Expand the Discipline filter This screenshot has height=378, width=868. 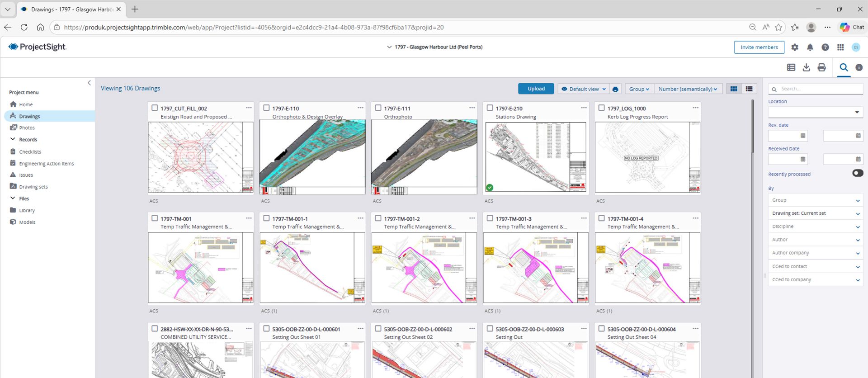(x=816, y=227)
